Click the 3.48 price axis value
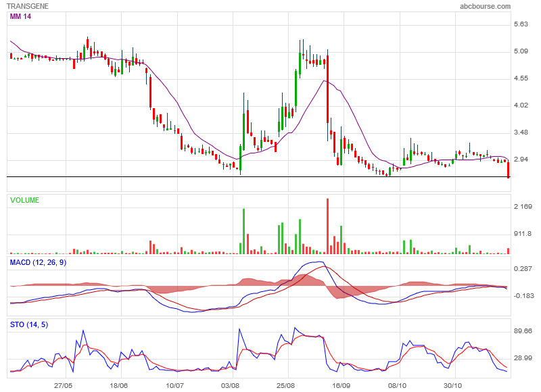Screen dimensions: 541x392 click(x=521, y=132)
